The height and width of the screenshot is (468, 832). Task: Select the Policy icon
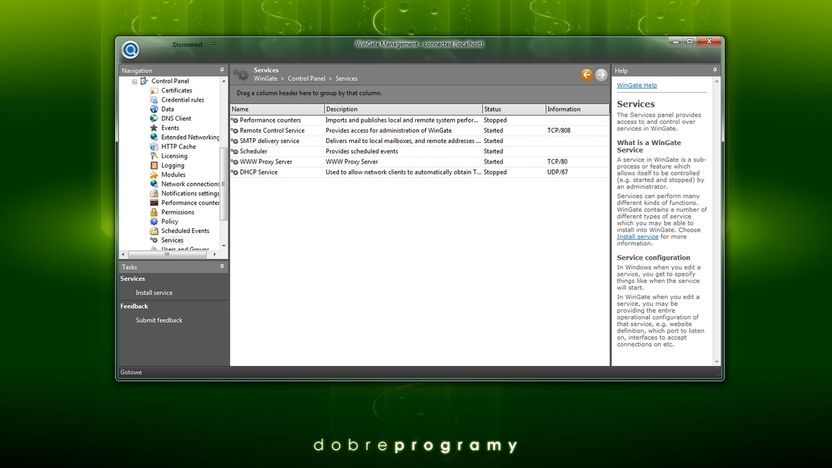(154, 222)
